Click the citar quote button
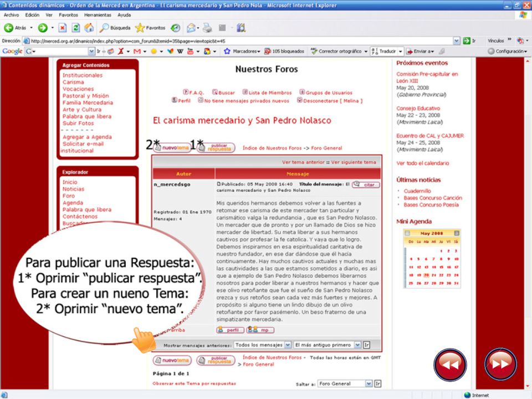 click(366, 185)
